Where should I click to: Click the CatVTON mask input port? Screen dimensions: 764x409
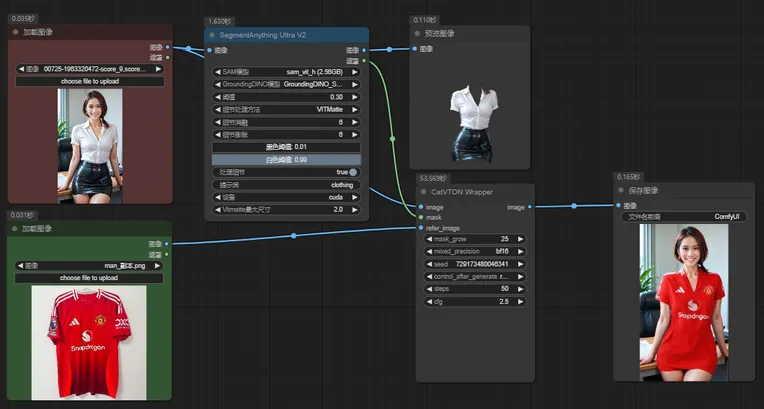pos(421,216)
